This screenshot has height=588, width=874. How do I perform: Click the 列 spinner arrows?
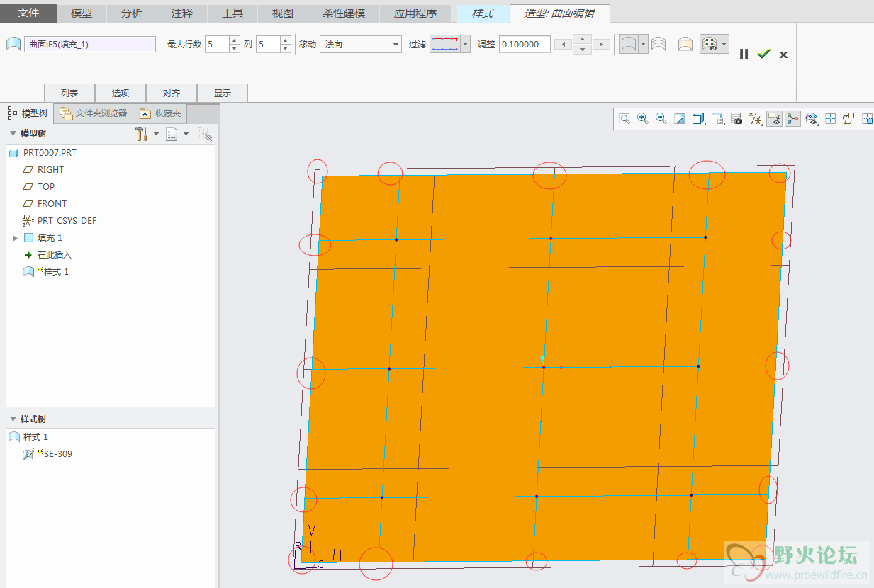pyautogui.click(x=286, y=44)
